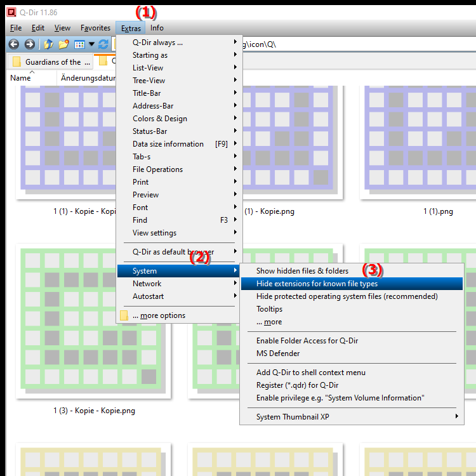Click the folder icon beside more options

(124, 315)
